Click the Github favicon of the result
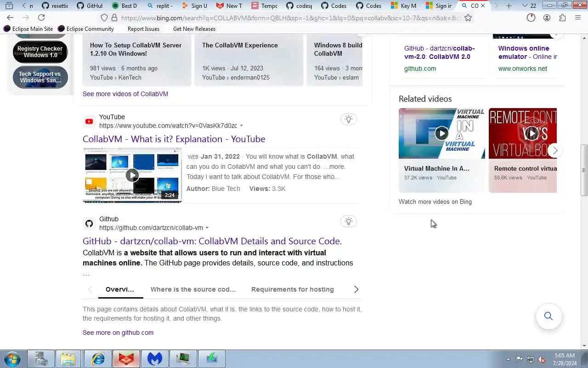 (89, 224)
